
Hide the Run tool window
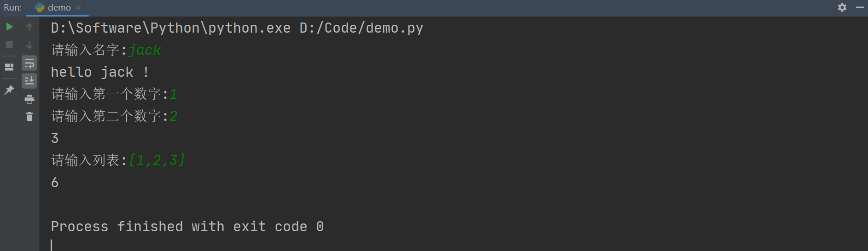click(860, 7)
